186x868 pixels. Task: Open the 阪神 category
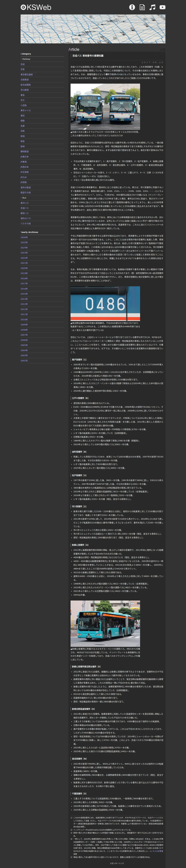tap(23, 147)
